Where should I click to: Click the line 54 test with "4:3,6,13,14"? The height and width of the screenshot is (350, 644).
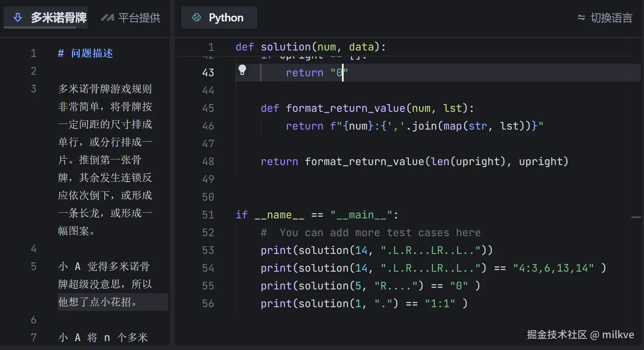[434, 268]
